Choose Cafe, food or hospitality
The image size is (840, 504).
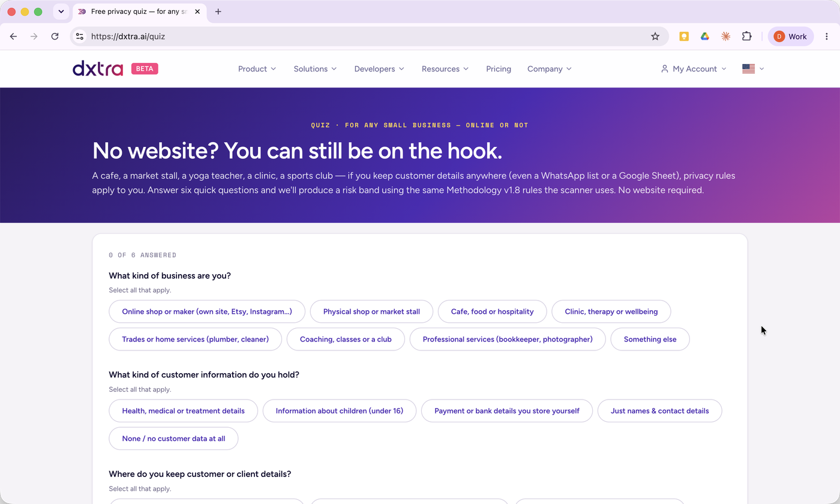click(492, 311)
